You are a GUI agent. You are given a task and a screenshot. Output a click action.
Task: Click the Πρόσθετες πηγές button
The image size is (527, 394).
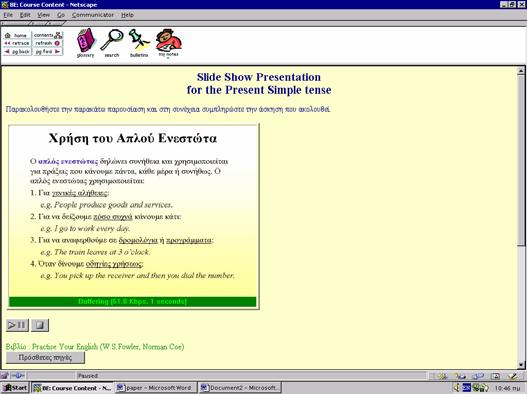click(x=45, y=357)
